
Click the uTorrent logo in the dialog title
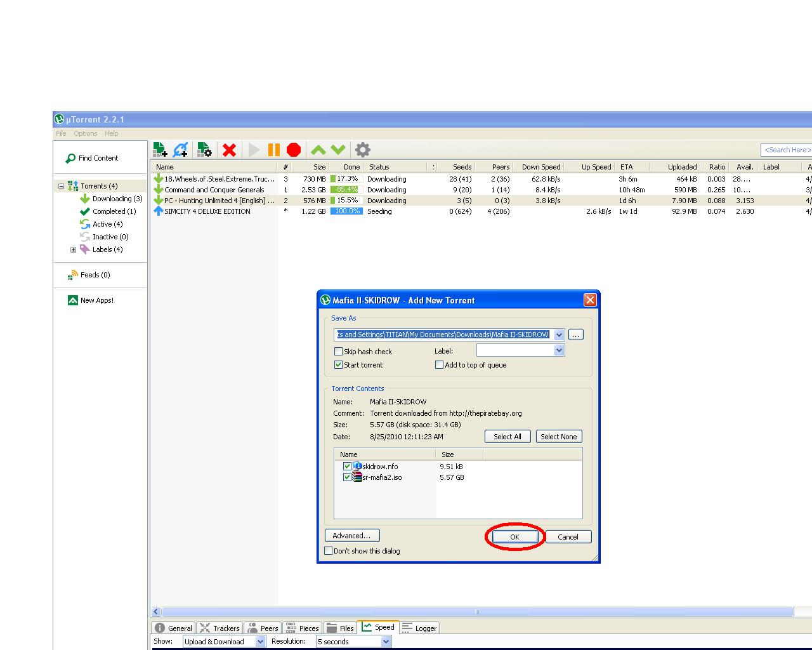(325, 300)
